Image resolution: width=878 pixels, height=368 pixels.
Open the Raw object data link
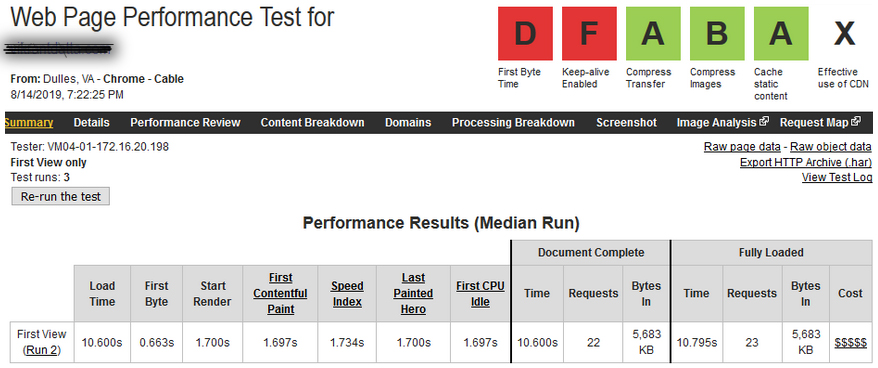[831, 147]
